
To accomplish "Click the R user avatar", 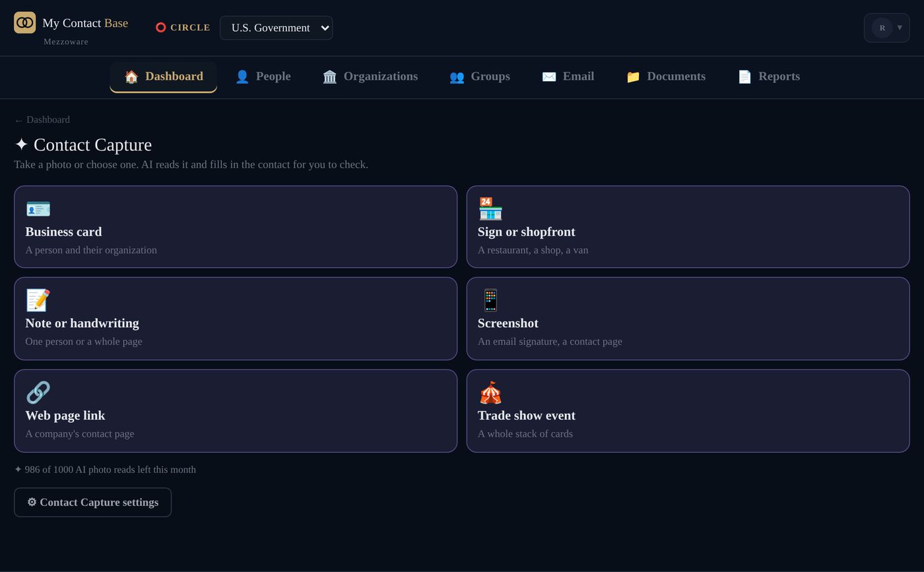I will (882, 28).
